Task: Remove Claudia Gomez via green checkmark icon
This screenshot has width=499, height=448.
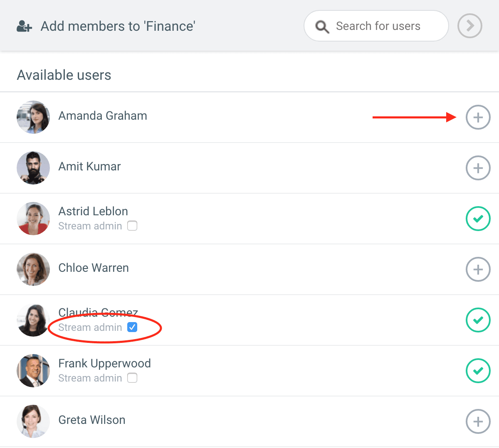Action: click(x=478, y=320)
